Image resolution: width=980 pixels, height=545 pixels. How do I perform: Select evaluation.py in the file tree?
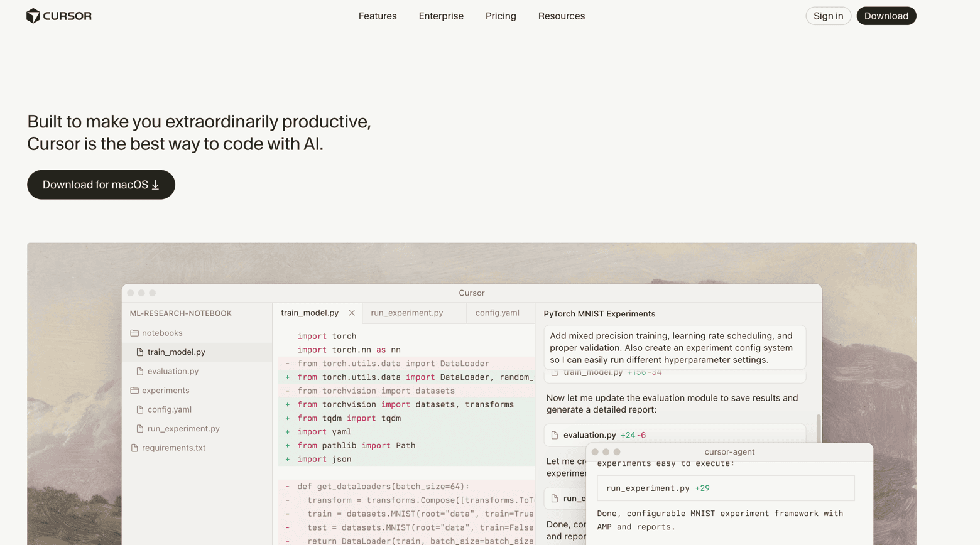173,372
